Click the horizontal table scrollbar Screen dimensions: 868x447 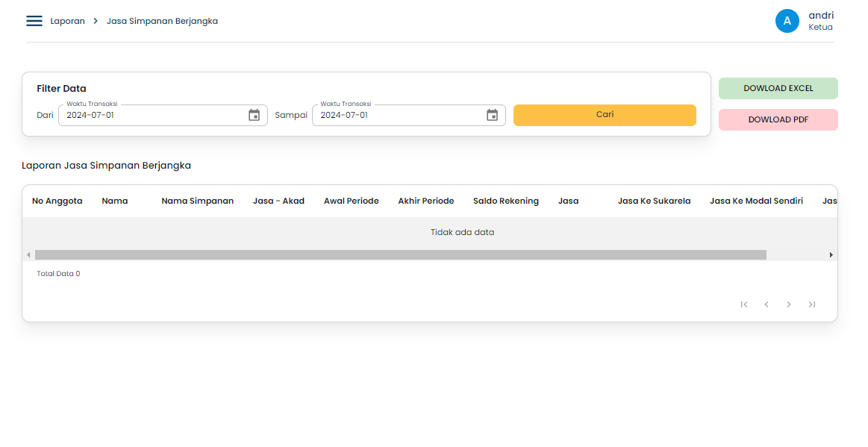[396, 254]
